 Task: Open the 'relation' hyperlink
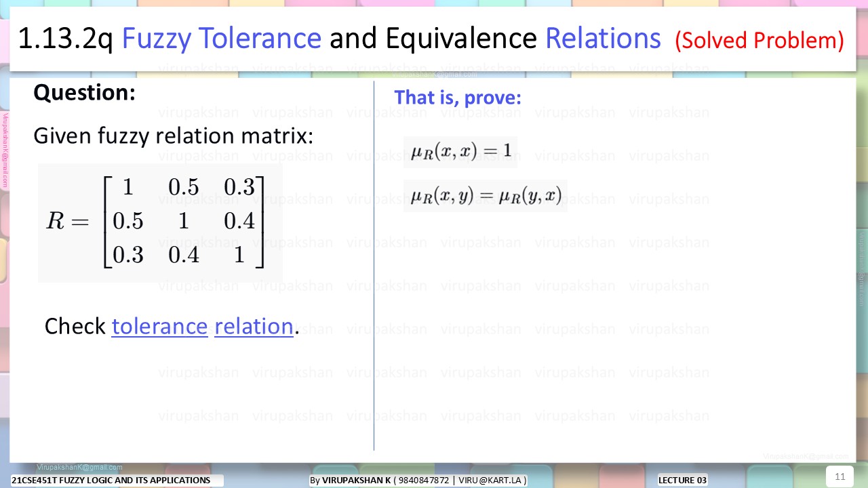tap(254, 327)
